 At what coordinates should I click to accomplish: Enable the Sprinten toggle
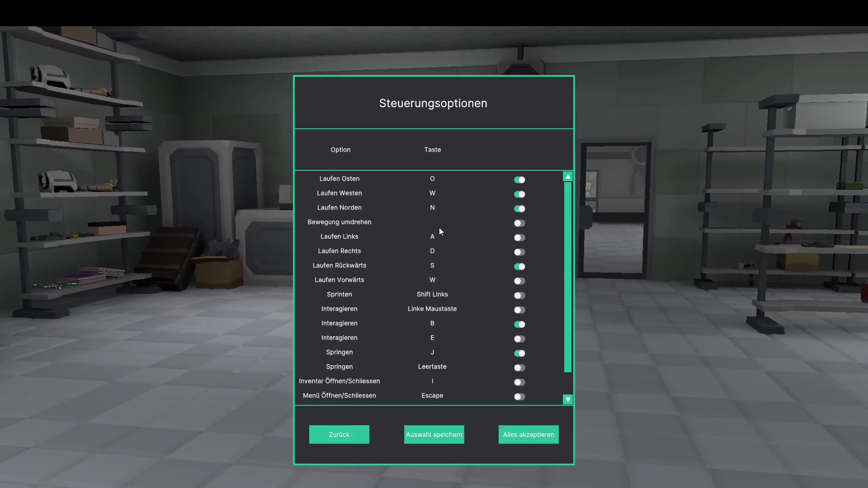519,296
